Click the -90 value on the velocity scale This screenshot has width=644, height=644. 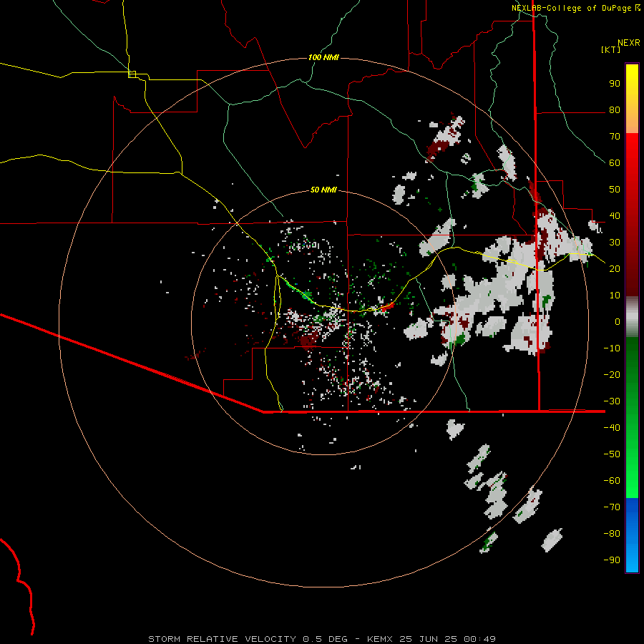tap(612, 560)
